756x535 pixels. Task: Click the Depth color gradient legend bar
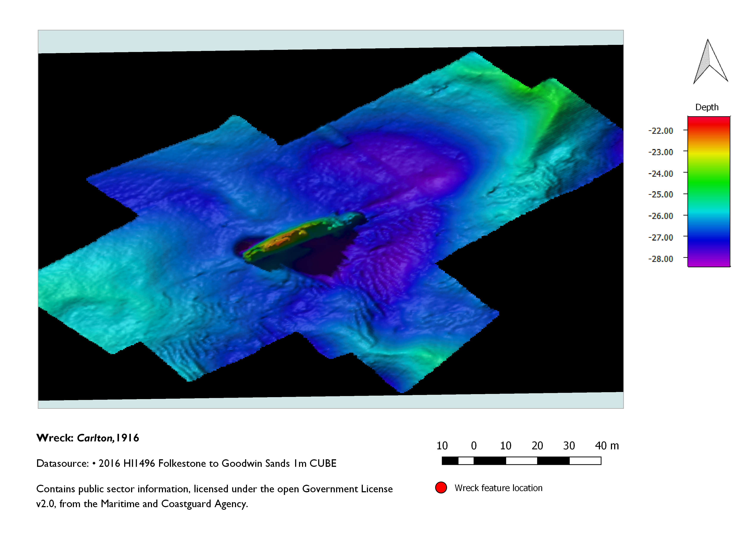click(x=709, y=191)
